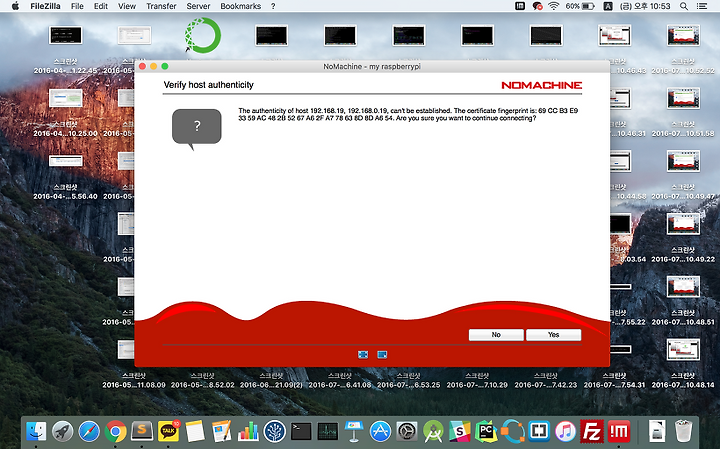Viewport: 720px width, 449px height.
Task: Click the question mark speech bubble icon
Action: click(x=197, y=129)
